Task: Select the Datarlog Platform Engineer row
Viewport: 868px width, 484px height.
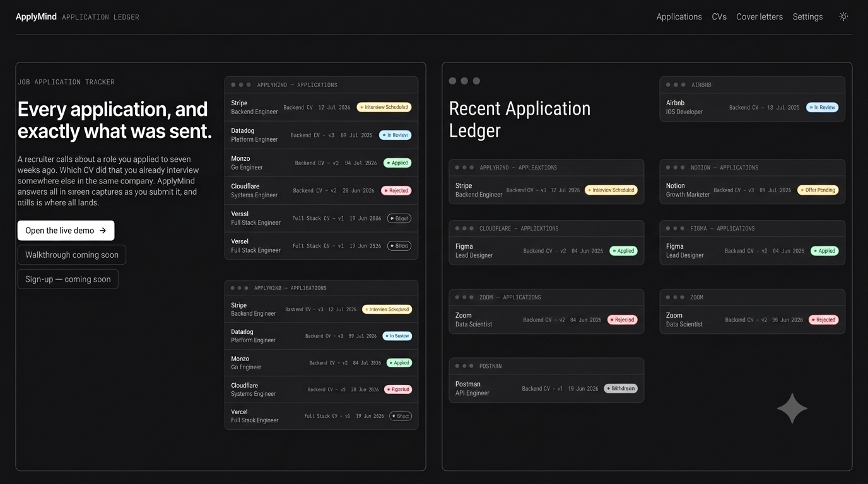Action: 321,336
